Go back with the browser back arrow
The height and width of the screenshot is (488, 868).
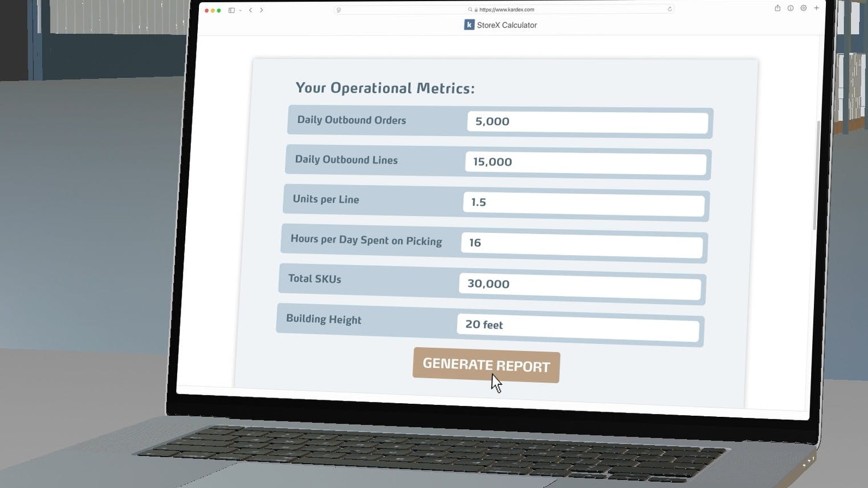click(250, 10)
